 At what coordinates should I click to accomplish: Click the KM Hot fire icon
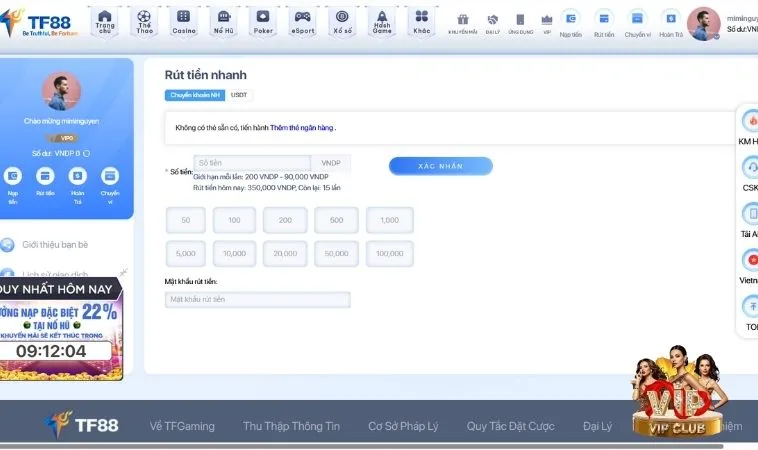tap(751, 121)
